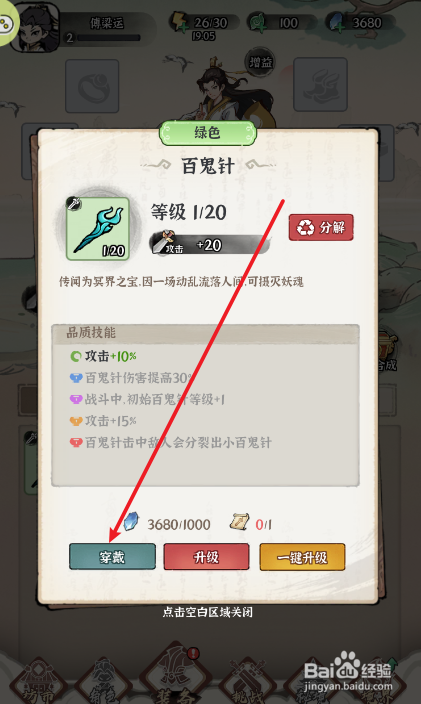Tap the 百鬼针 weapon item thumbnail
421x704 pixels.
pyautogui.click(x=98, y=229)
